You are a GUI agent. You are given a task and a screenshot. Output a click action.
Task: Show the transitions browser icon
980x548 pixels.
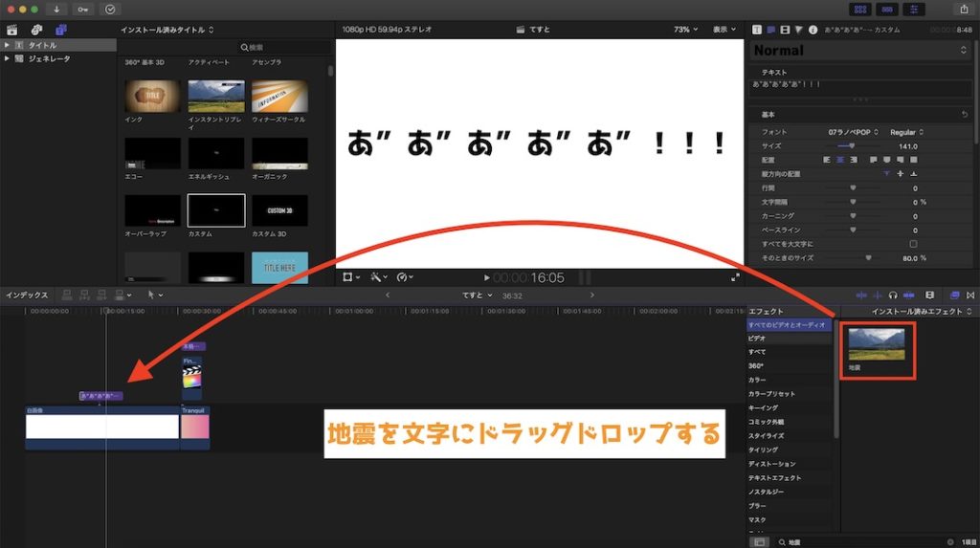click(x=970, y=295)
